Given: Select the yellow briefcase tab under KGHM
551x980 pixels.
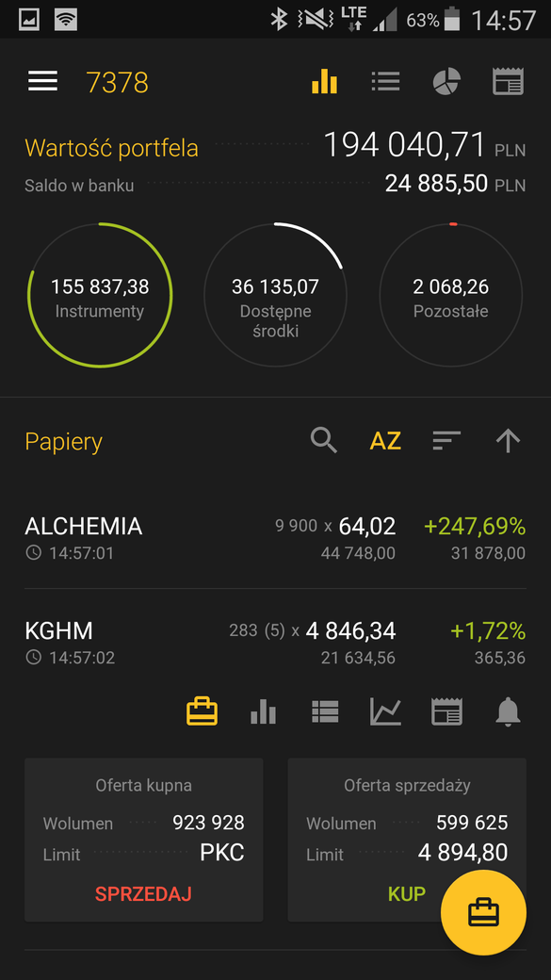Looking at the screenshot, I should click(x=202, y=711).
